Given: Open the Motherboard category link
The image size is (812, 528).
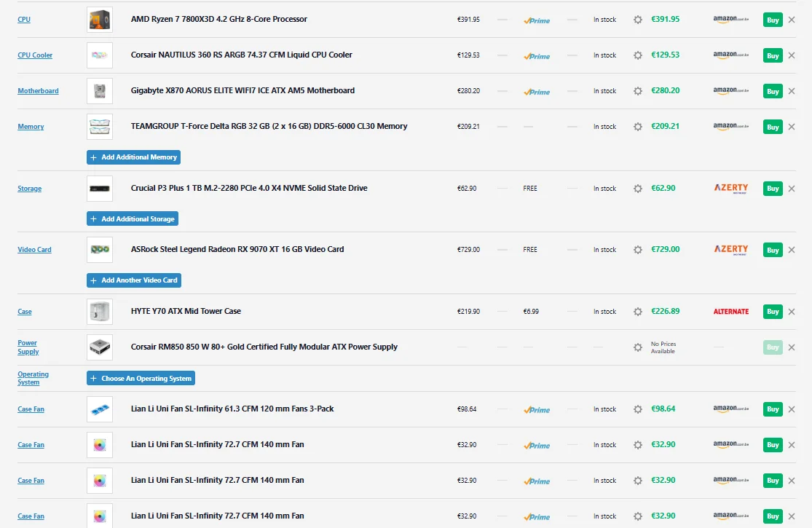Looking at the screenshot, I should coord(38,91).
